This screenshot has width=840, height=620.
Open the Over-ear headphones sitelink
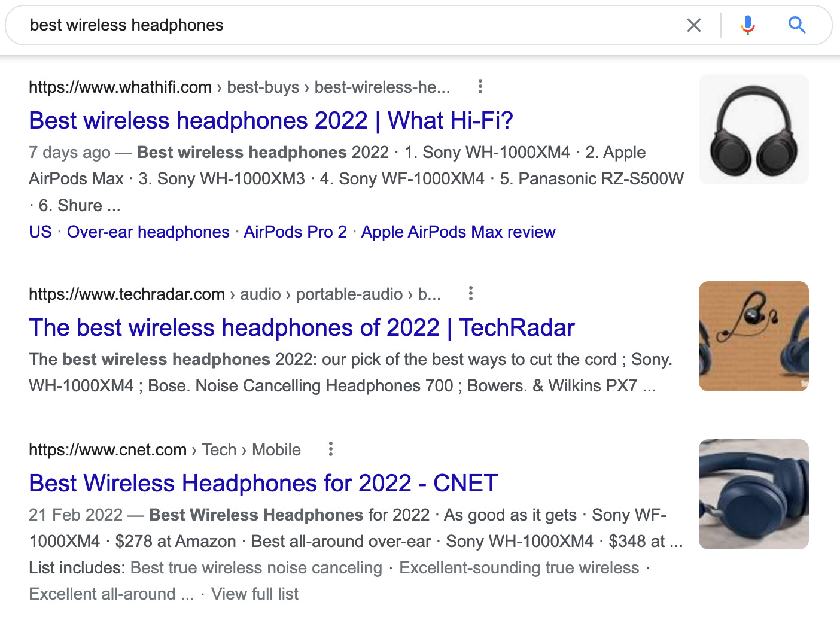tap(148, 232)
